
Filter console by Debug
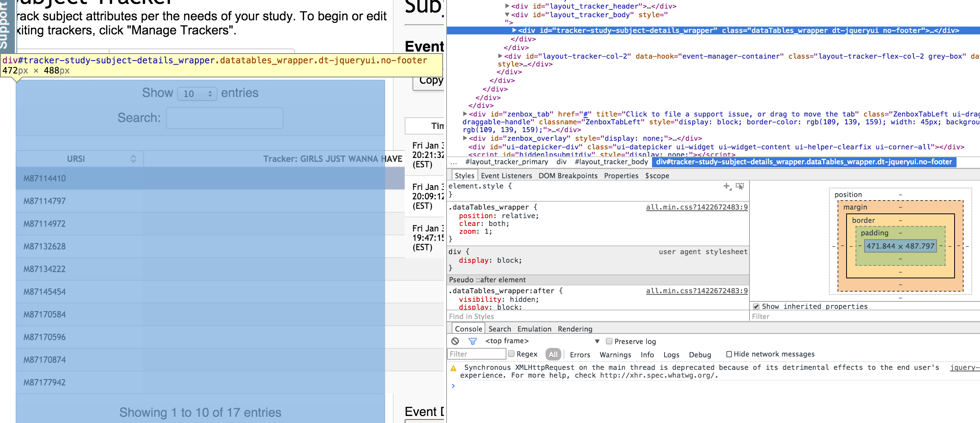point(700,355)
